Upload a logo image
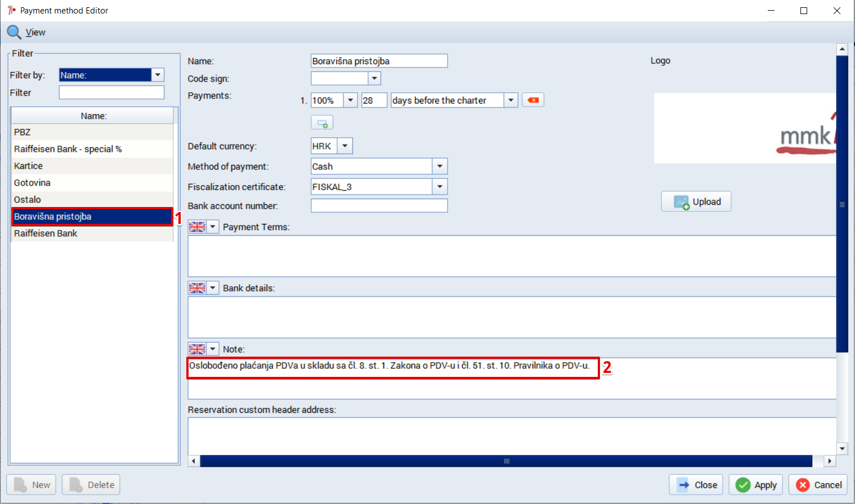This screenshot has width=855, height=504. pyautogui.click(x=696, y=201)
